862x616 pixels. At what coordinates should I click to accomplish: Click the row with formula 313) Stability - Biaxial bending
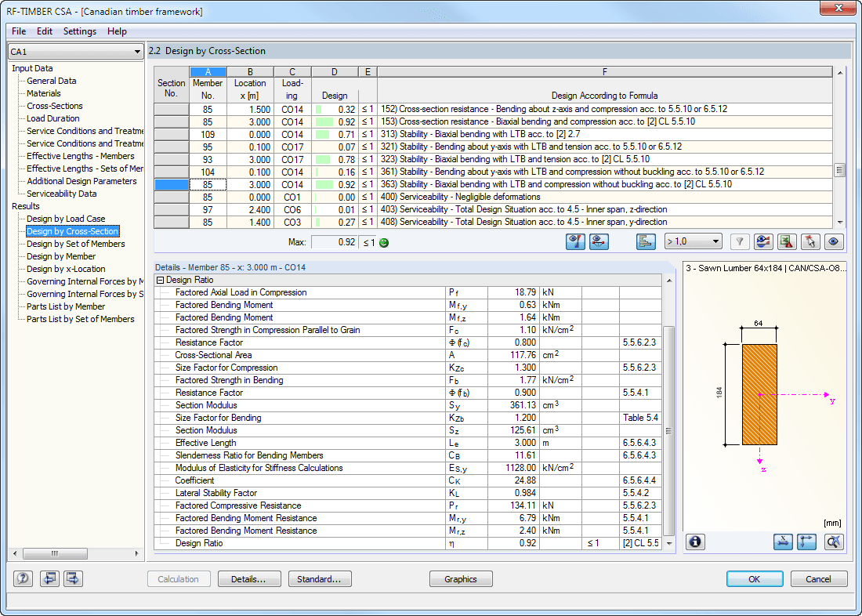click(x=493, y=134)
